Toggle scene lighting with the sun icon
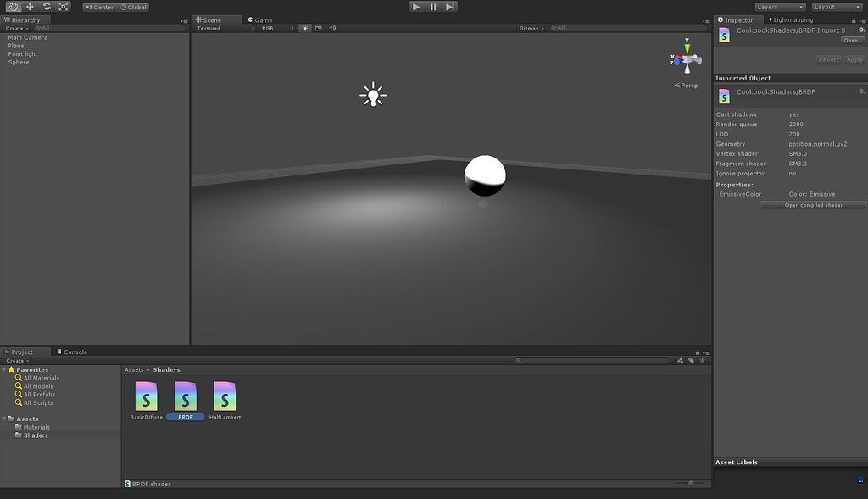The image size is (868, 499). coord(304,28)
